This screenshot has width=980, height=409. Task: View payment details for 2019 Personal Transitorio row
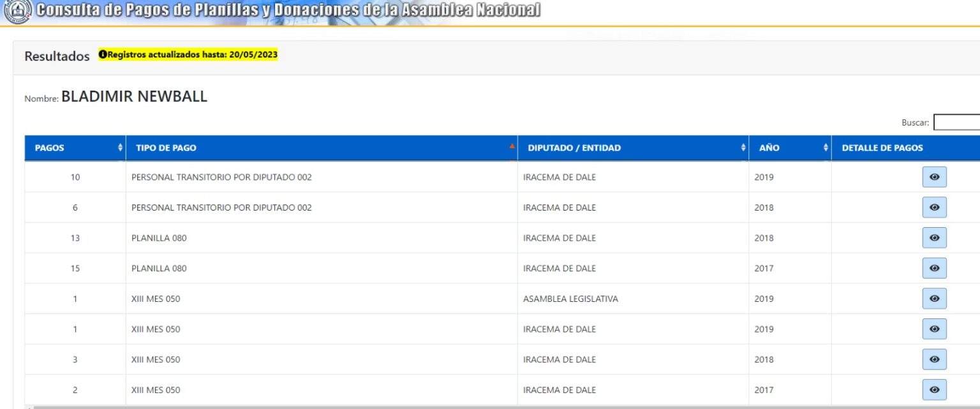[x=934, y=177]
